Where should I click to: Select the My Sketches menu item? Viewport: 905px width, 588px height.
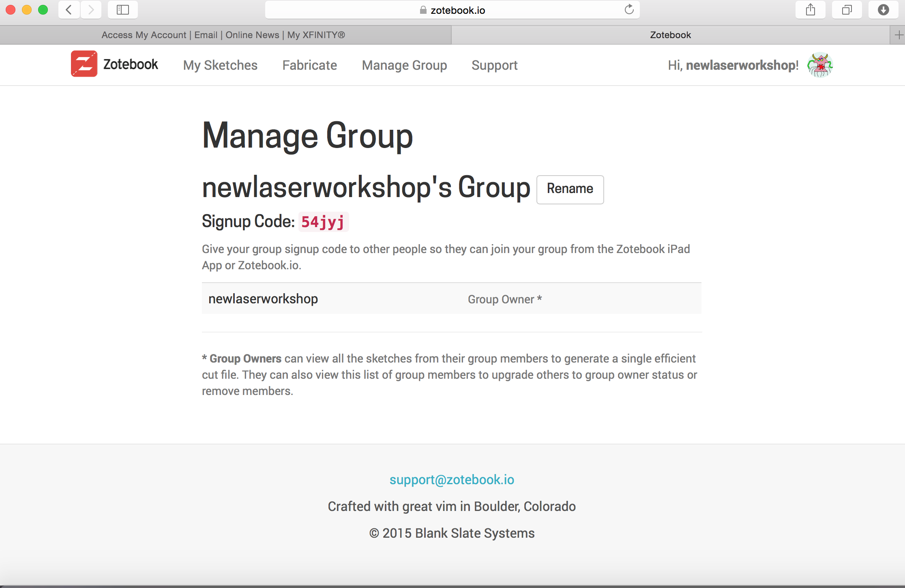point(221,65)
